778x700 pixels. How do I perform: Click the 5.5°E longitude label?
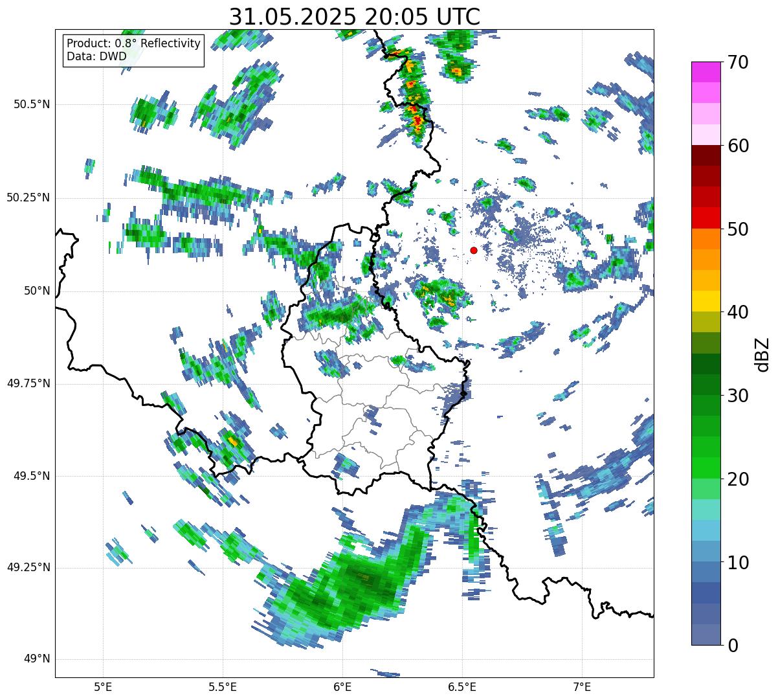pos(223,686)
